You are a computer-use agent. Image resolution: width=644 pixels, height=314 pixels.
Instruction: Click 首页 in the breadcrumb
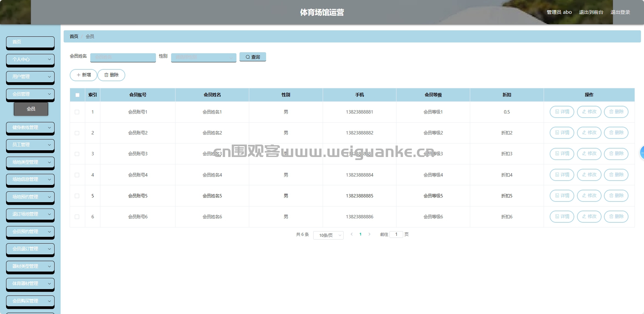pyautogui.click(x=74, y=36)
